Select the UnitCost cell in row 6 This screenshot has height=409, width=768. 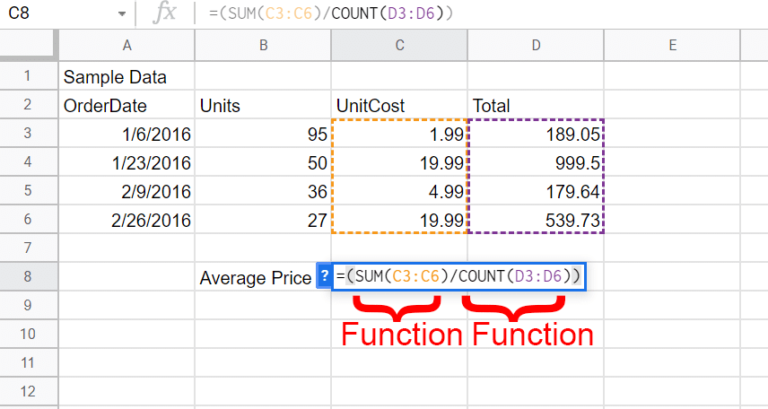pos(400,219)
